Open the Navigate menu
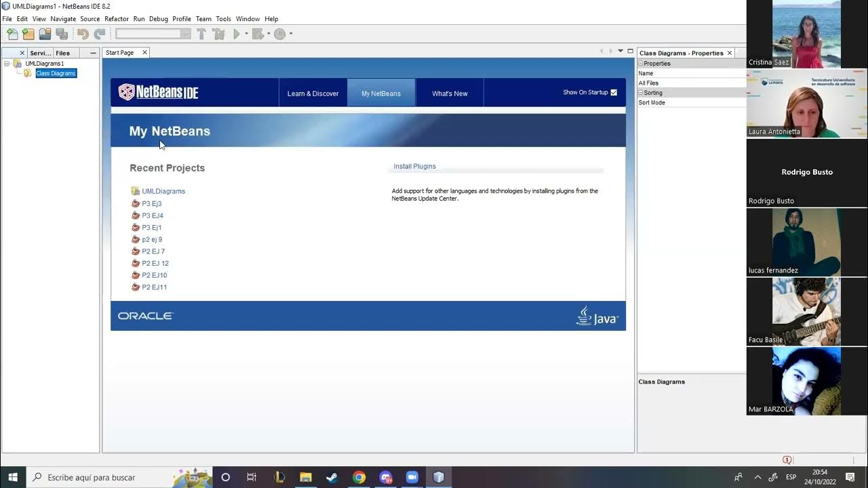Viewport: 868px width, 488px height. click(63, 19)
